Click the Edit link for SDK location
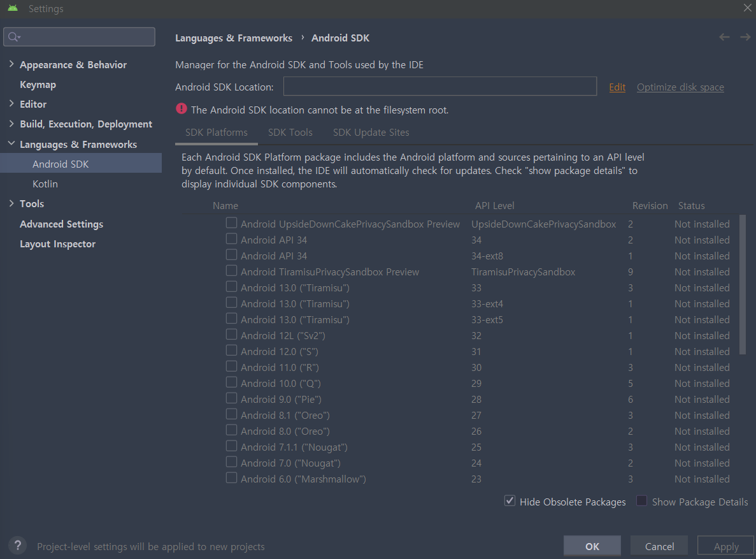This screenshot has width=756, height=559. tap(617, 87)
